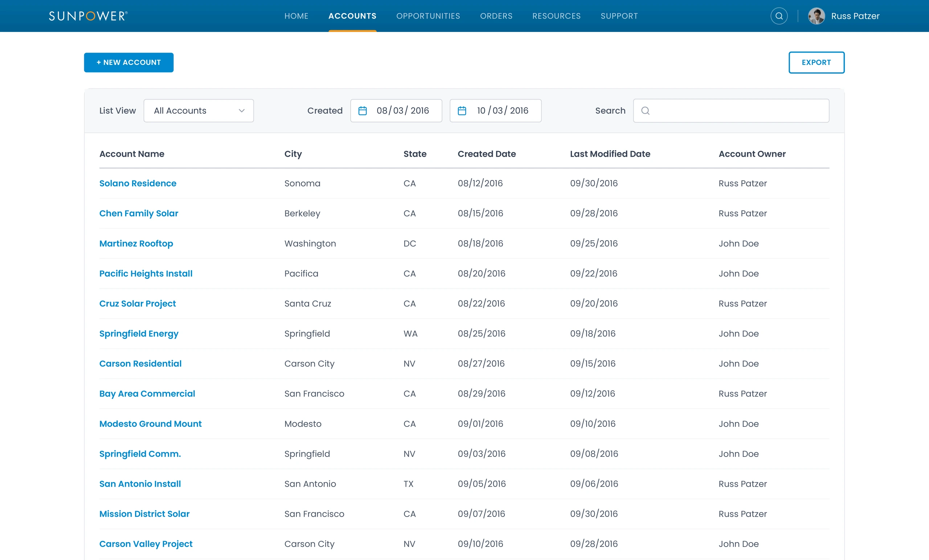This screenshot has width=929, height=560.
Task: Open Bay Area Commercial account
Action: [x=147, y=394]
